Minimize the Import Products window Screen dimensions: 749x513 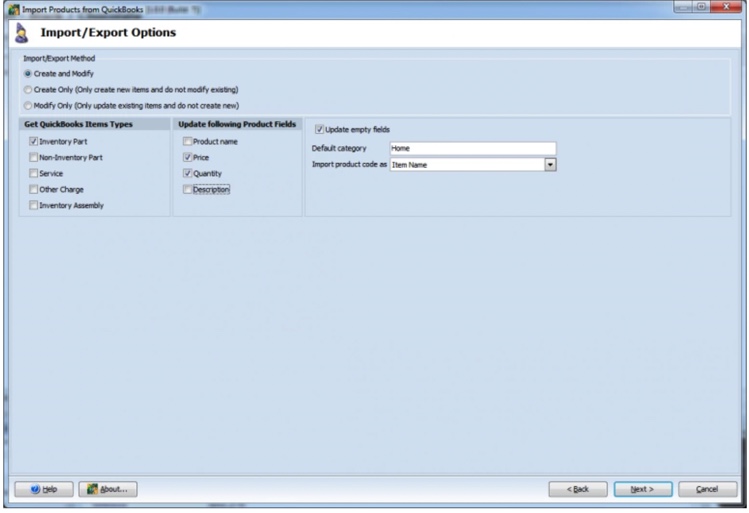684,7
